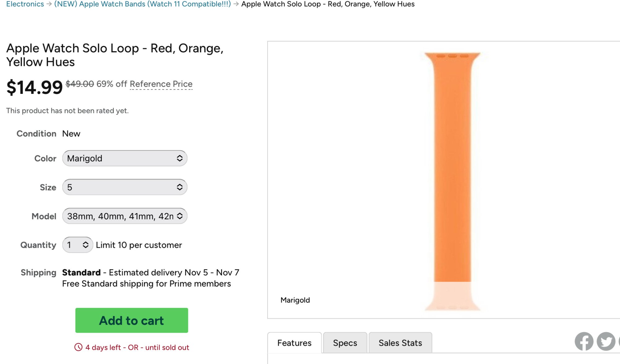Click the clock icon beside days left
Image resolution: width=620 pixels, height=364 pixels.
pyautogui.click(x=78, y=347)
